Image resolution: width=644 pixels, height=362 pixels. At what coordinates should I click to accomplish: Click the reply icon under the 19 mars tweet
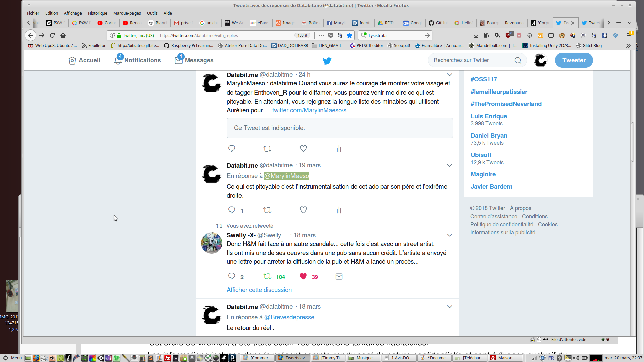click(231, 210)
